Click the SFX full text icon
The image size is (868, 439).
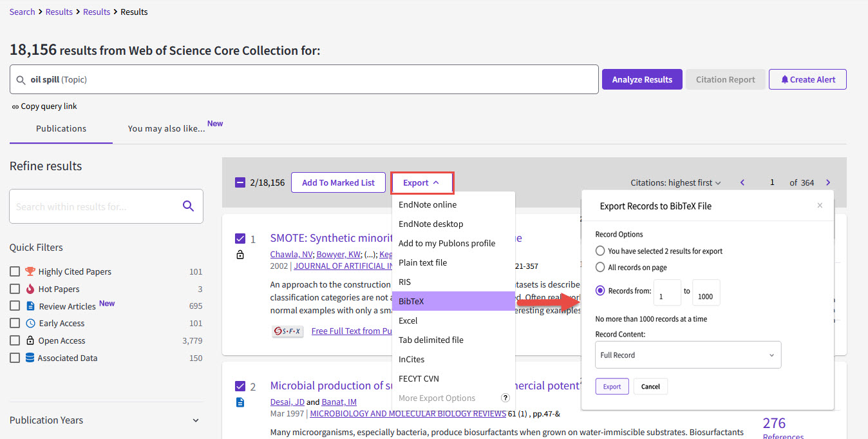tap(287, 331)
